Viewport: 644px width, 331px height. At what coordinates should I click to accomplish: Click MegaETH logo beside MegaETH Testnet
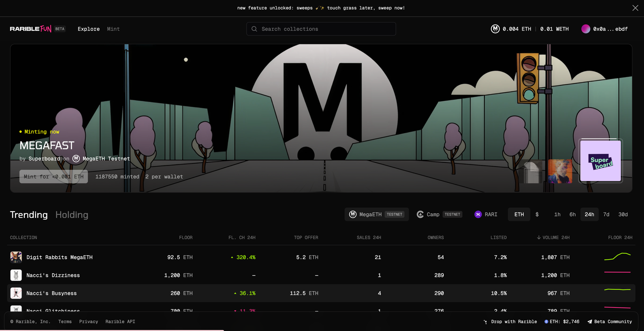pyautogui.click(x=76, y=159)
